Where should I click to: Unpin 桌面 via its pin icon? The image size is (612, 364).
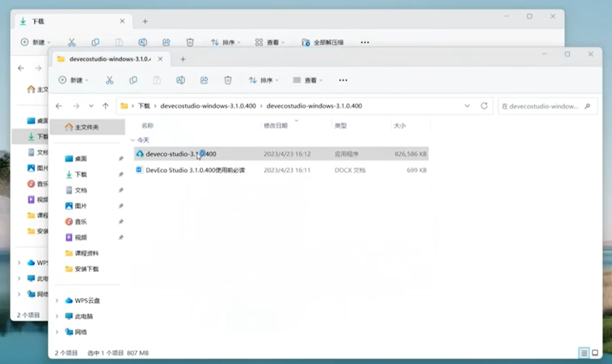click(120, 158)
